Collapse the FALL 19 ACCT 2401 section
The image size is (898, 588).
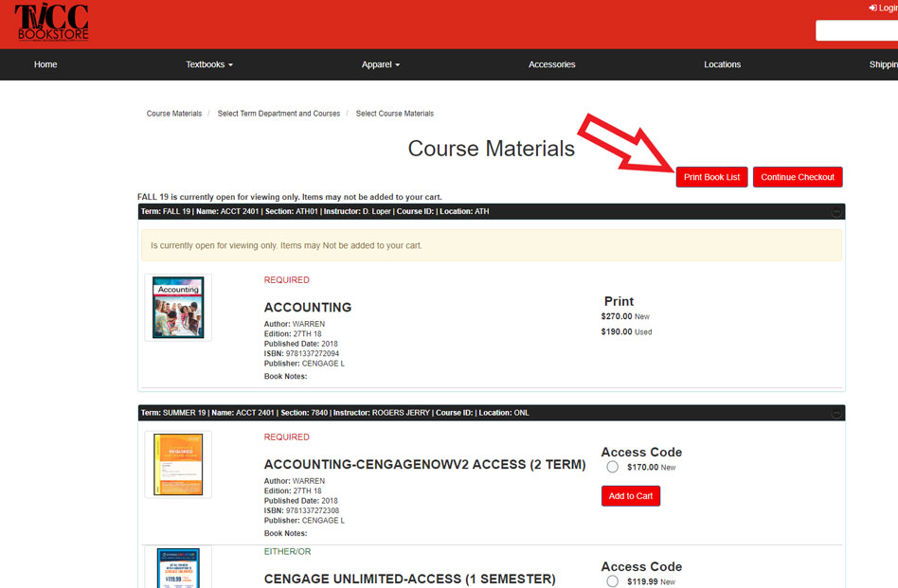click(x=836, y=212)
